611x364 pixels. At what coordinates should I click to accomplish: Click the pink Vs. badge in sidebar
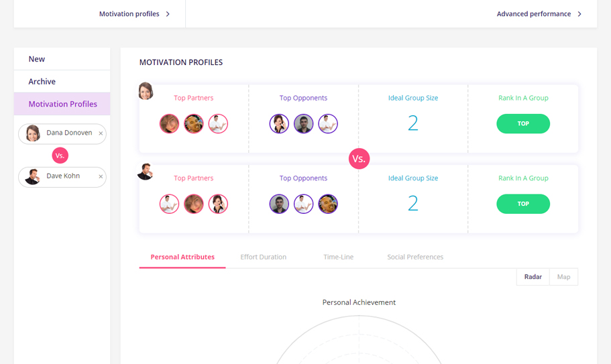(x=60, y=156)
